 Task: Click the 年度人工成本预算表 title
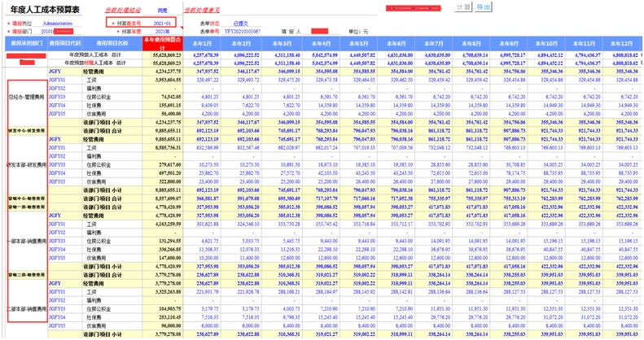click(x=45, y=10)
